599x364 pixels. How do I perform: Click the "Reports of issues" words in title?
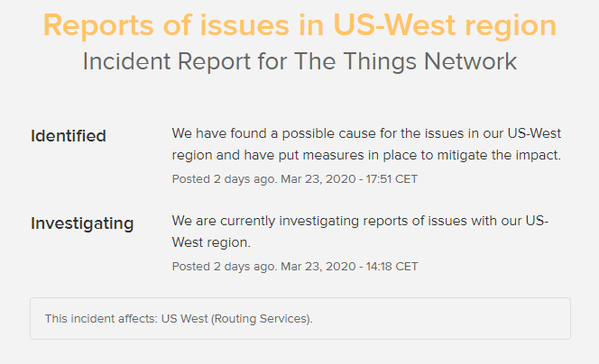[166, 25]
